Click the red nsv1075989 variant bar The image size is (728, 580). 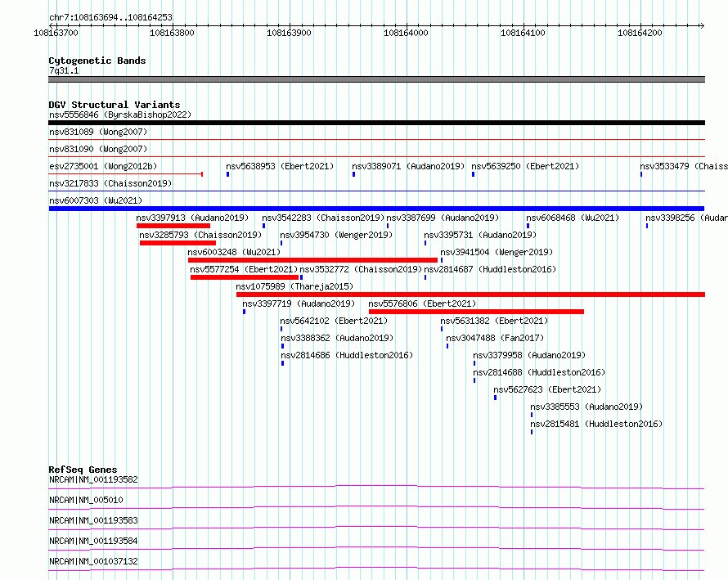click(x=471, y=294)
